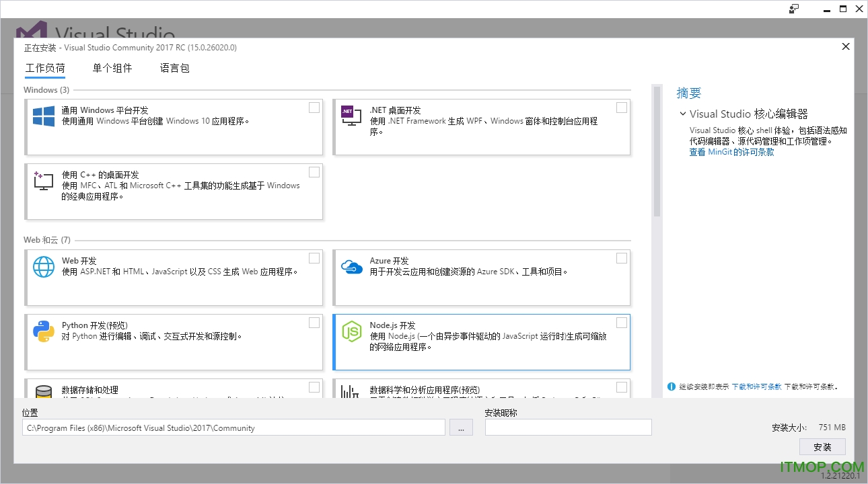The image size is (868, 484).
Task: Check the 通用 Windows 平台开发 workload checkbox
Action: coord(314,108)
